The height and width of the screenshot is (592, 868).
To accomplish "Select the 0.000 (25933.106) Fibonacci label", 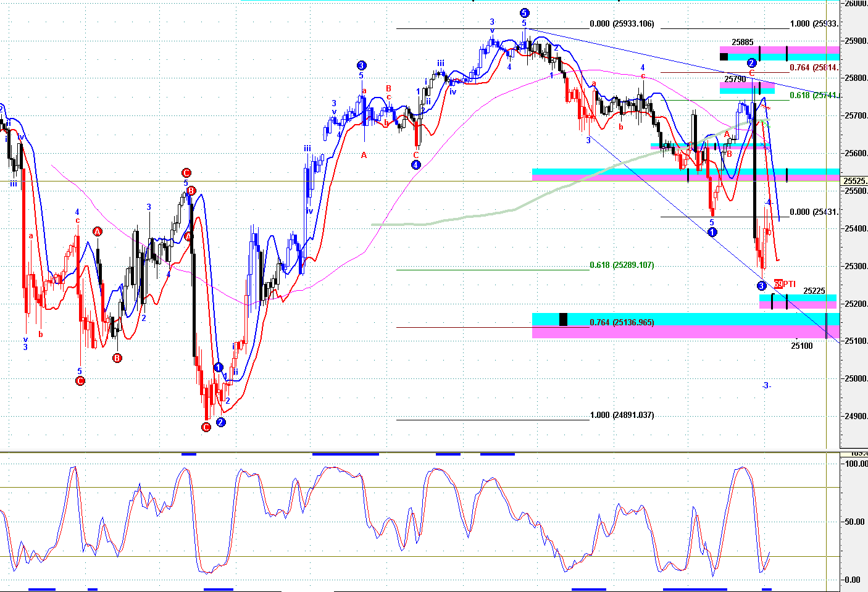I will coord(622,24).
